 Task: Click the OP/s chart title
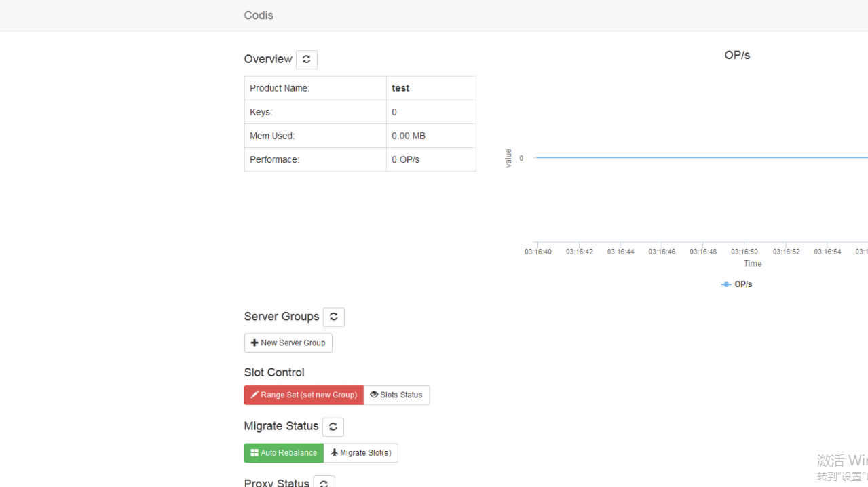tap(737, 55)
